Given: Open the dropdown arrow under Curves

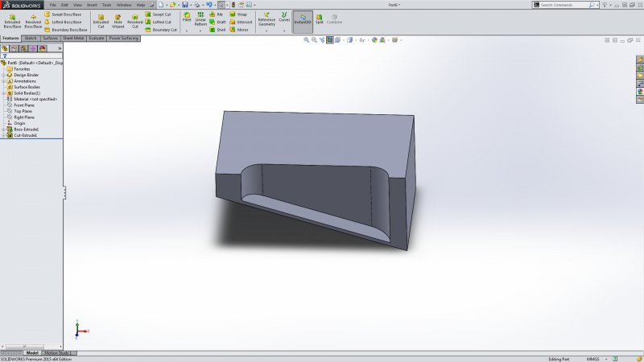Looking at the screenshot, I should click(x=284, y=31).
